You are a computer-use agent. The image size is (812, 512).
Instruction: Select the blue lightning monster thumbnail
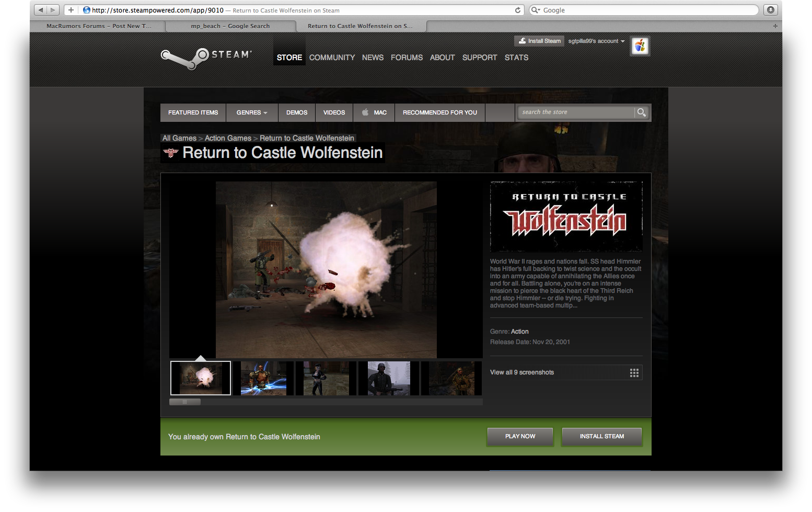click(263, 378)
